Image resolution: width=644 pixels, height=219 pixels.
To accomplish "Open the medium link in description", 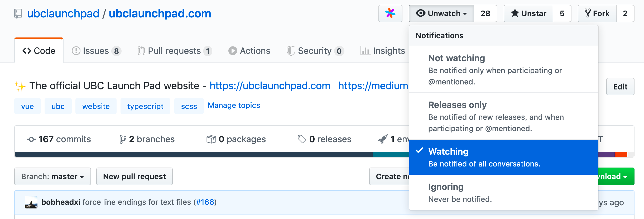I will tap(374, 86).
